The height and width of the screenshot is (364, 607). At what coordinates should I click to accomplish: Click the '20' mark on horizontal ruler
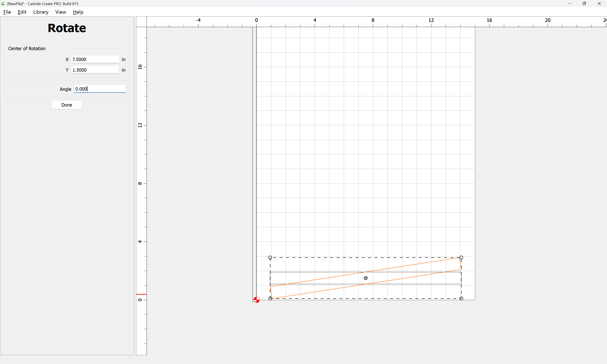(548, 20)
